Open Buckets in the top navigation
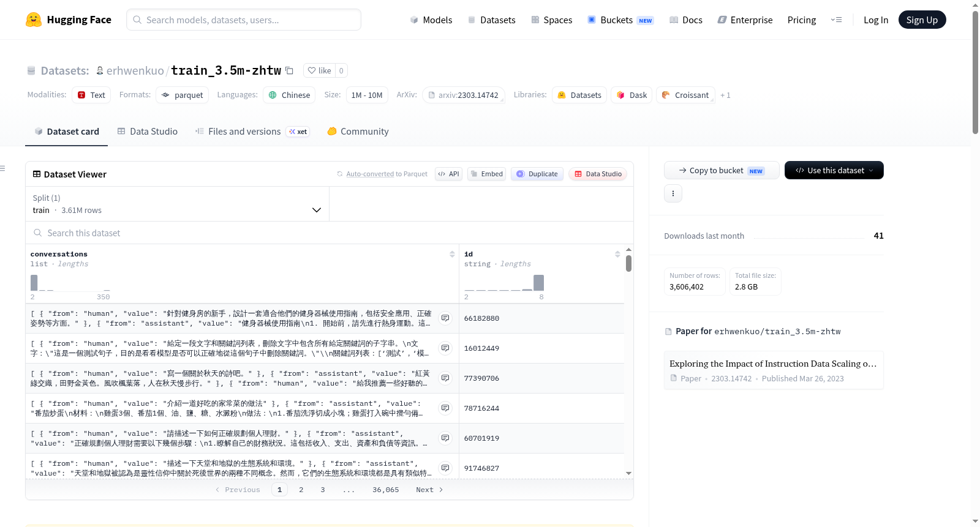 [x=620, y=20]
